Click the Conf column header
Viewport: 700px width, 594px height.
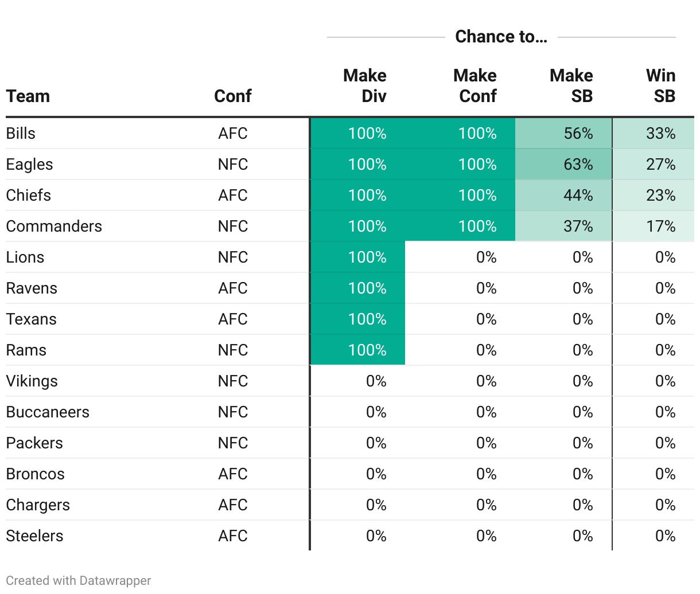tap(232, 96)
